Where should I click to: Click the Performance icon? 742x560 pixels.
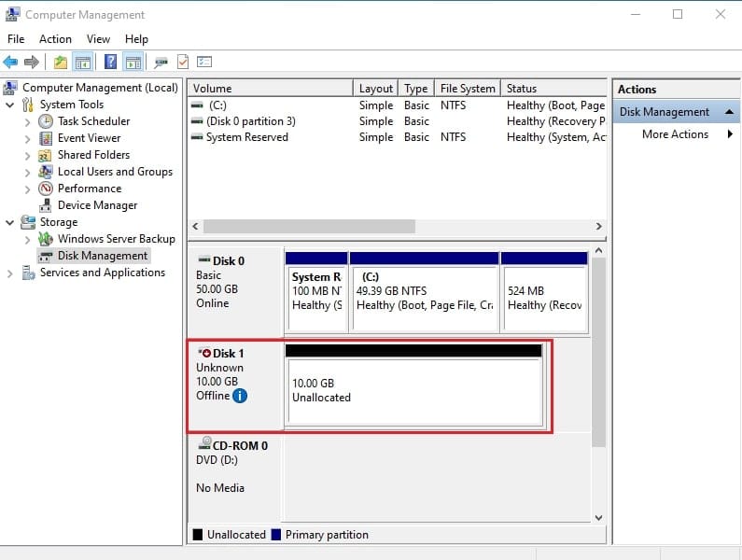coord(46,189)
